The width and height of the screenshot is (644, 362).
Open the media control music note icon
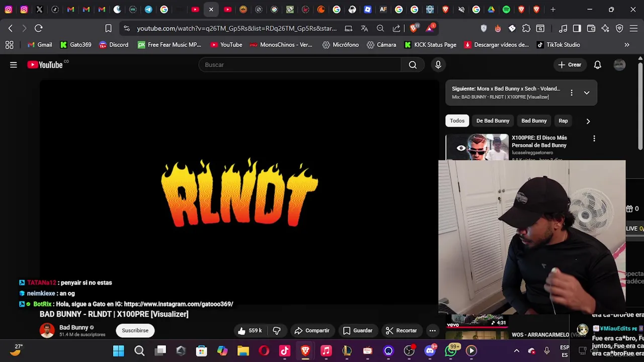563,29
